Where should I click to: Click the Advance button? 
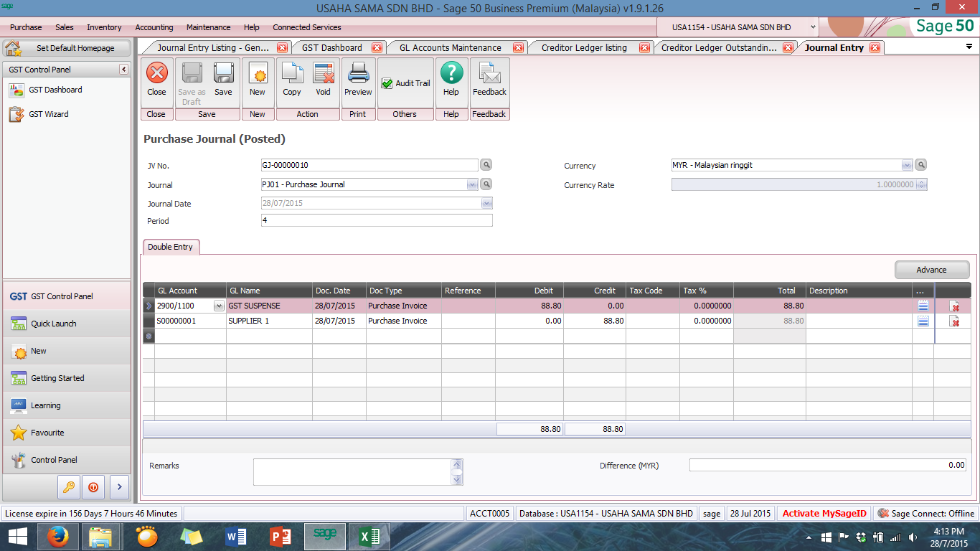point(932,270)
